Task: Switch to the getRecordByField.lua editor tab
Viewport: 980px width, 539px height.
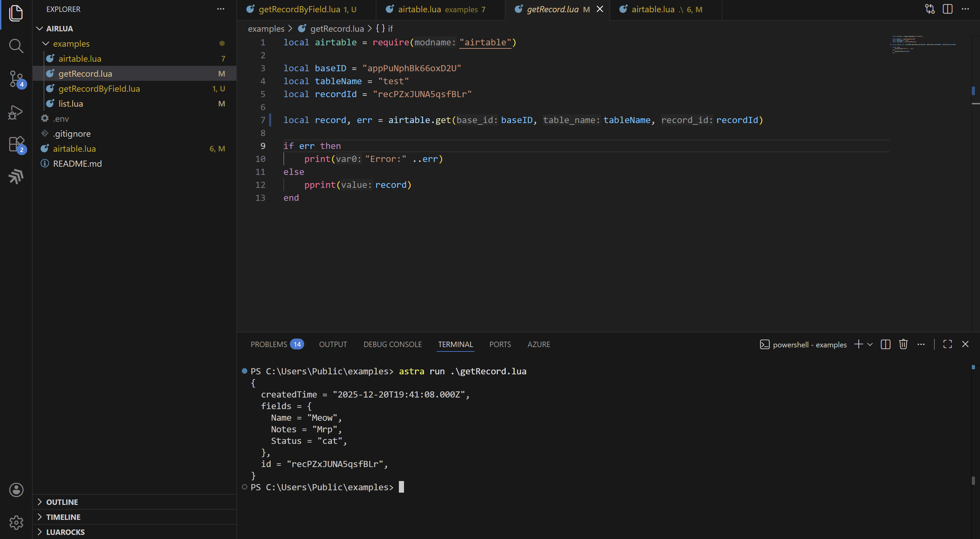Action: (x=299, y=10)
